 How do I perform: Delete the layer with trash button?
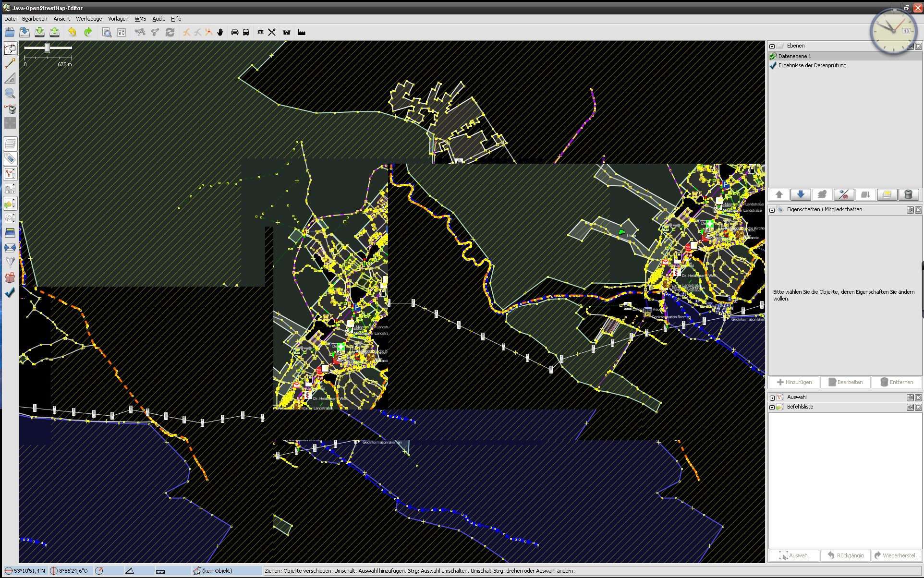(908, 194)
